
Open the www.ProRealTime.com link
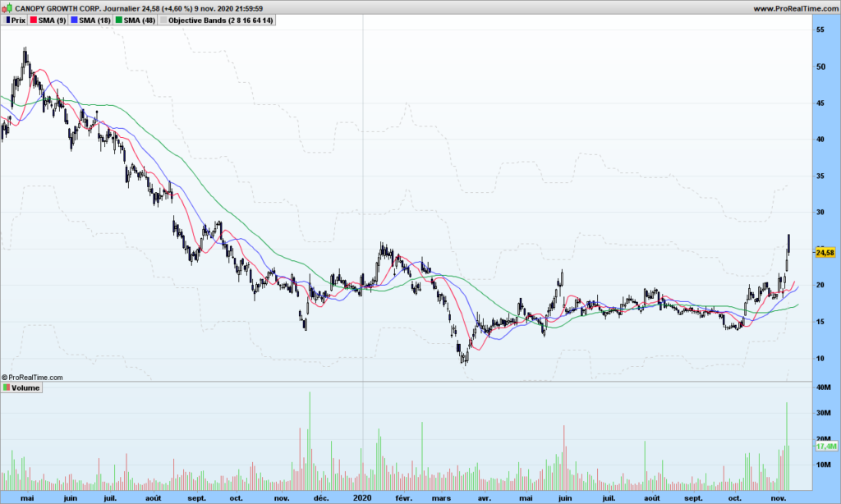pos(795,8)
